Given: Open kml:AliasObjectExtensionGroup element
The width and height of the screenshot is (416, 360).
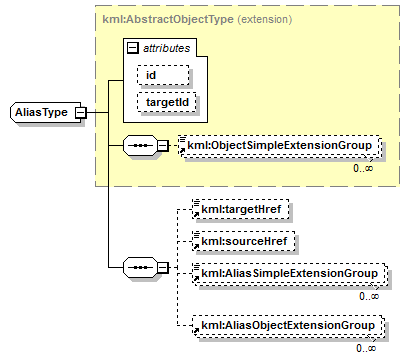Looking at the screenshot, I should click(288, 325).
